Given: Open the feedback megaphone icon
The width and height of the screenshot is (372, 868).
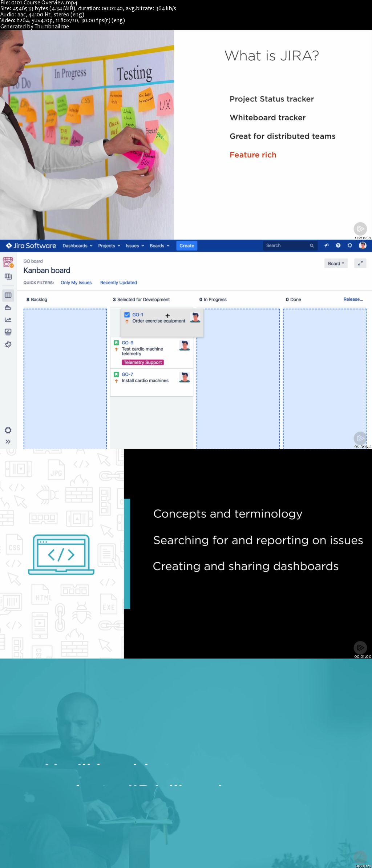Looking at the screenshot, I should 327,245.
